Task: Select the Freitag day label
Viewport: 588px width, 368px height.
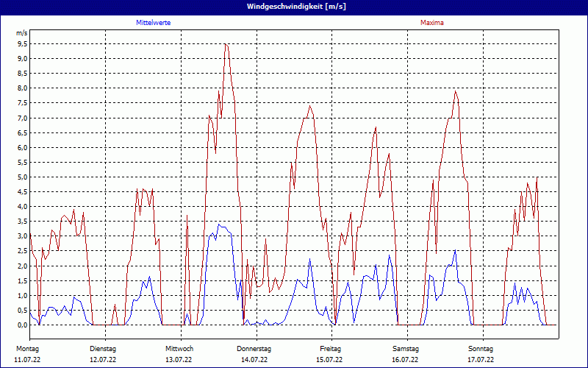Action: 331,348
